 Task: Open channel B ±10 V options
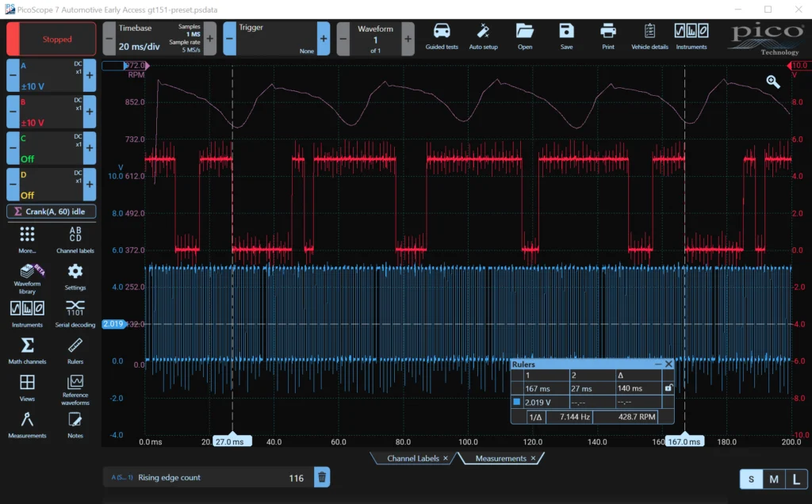52,111
